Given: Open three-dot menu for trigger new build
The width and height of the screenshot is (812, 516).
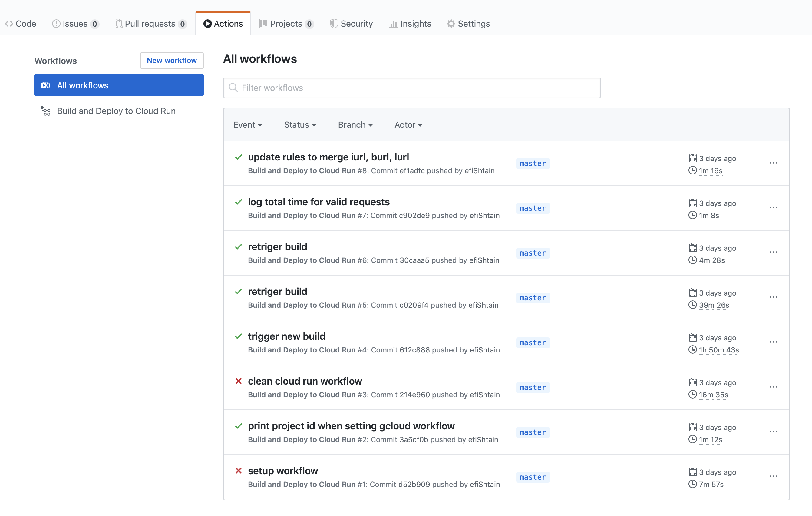Looking at the screenshot, I should pyautogui.click(x=773, y=342).
